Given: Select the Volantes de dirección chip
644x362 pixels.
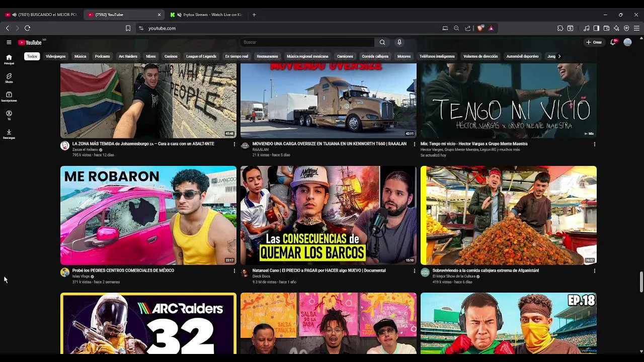Looking at the screenshot, I should click(480, 56).
